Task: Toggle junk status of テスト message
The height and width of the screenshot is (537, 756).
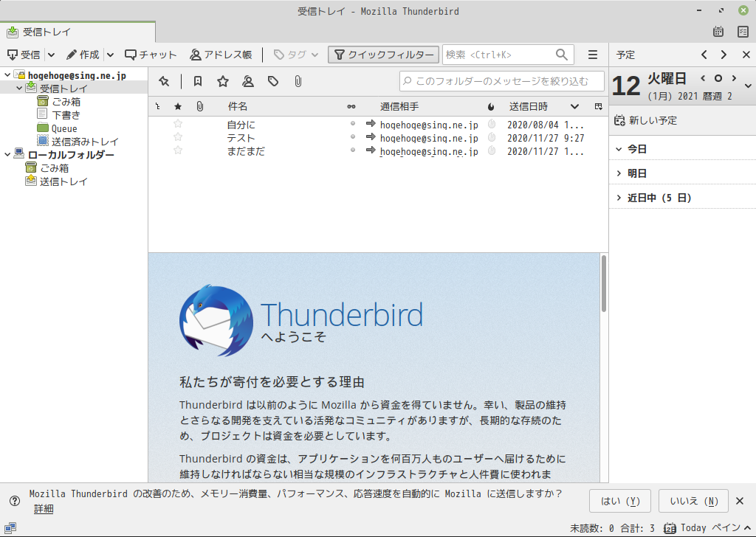Action: (x=491, y=137)
